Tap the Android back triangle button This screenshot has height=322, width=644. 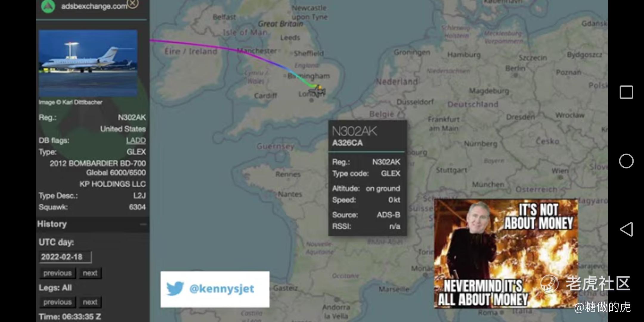(x=626, y=229)
